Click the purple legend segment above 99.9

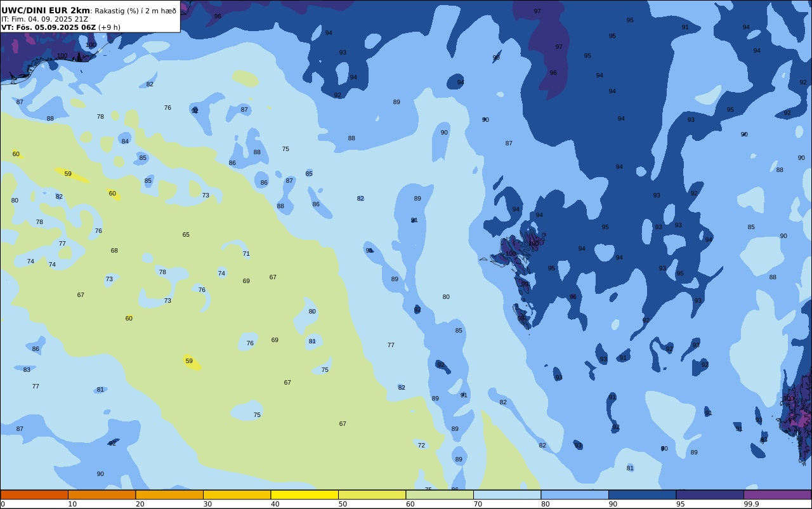[777, 494]
